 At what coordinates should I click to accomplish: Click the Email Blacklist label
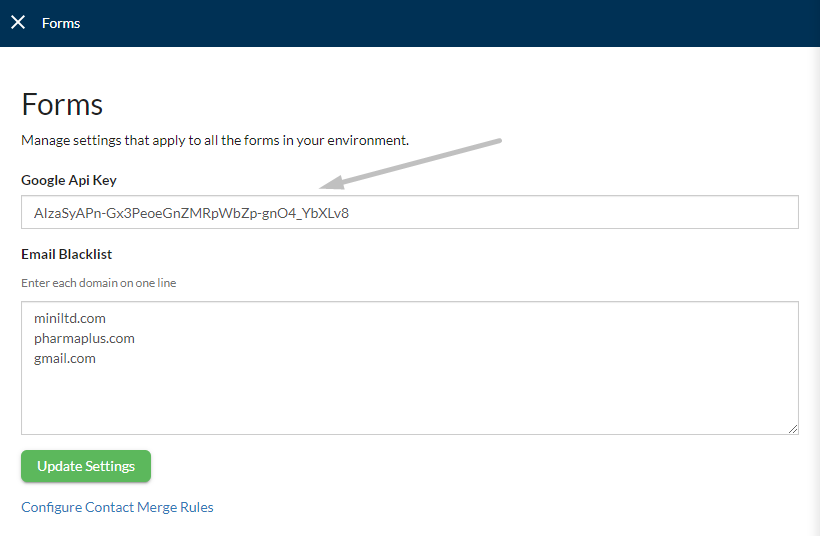66,254
